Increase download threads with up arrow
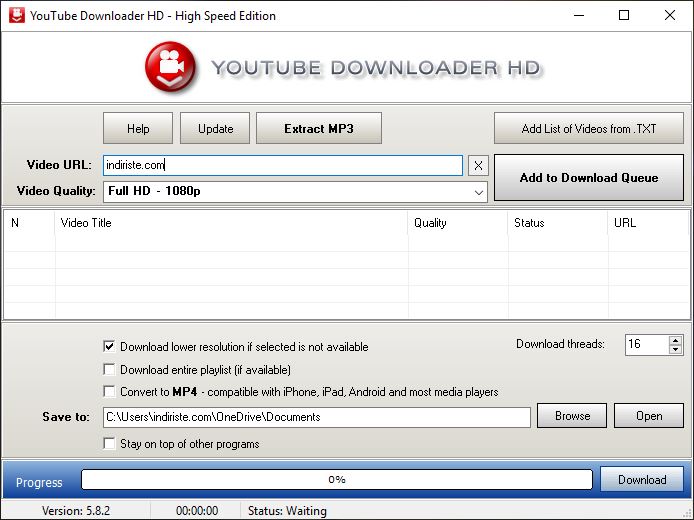 click(x=675, y=340)
